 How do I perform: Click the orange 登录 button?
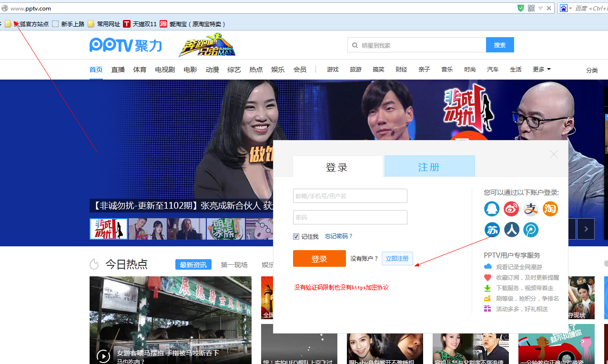point(319,258)
